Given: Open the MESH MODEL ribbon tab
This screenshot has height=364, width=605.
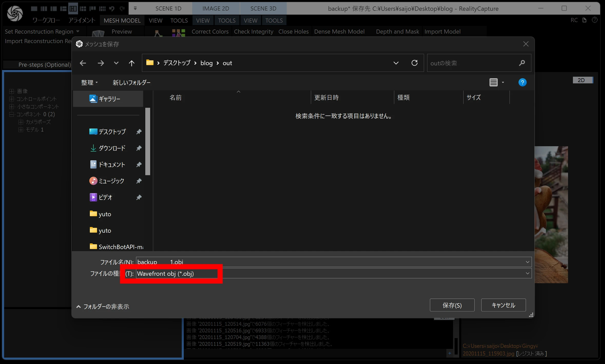Looking at the screenshot, I should click(x=122, y=21).
